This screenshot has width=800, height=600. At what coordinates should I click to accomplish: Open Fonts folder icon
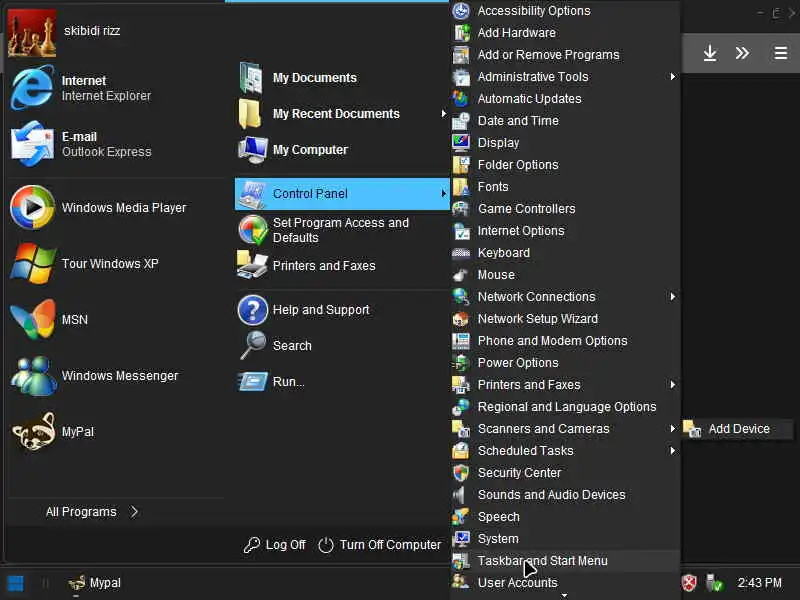coord(461,186)
